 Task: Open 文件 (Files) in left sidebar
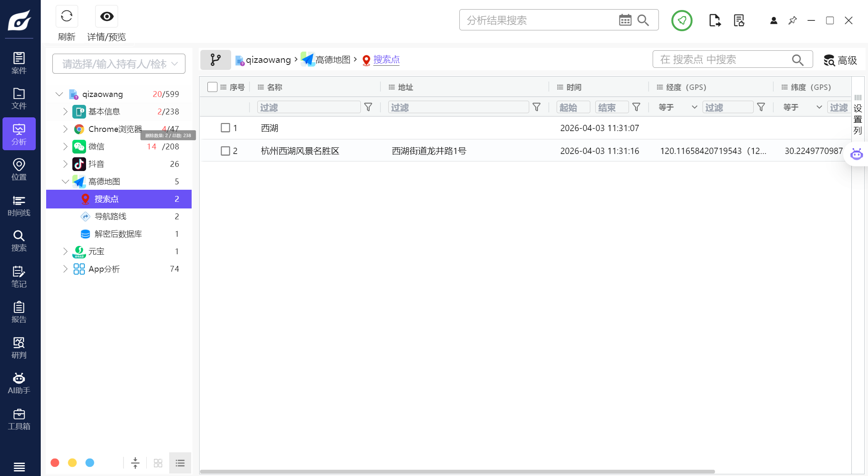pyautogui.click(x=19, y=99)
